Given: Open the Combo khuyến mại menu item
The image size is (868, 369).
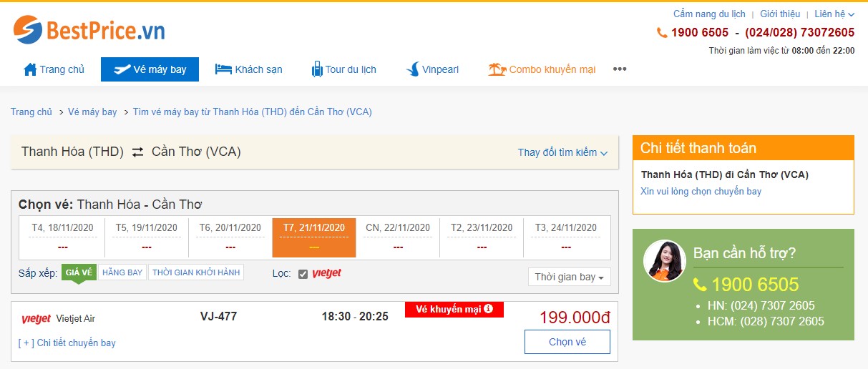Looking at the screenshot, I should tap(542, 69).
